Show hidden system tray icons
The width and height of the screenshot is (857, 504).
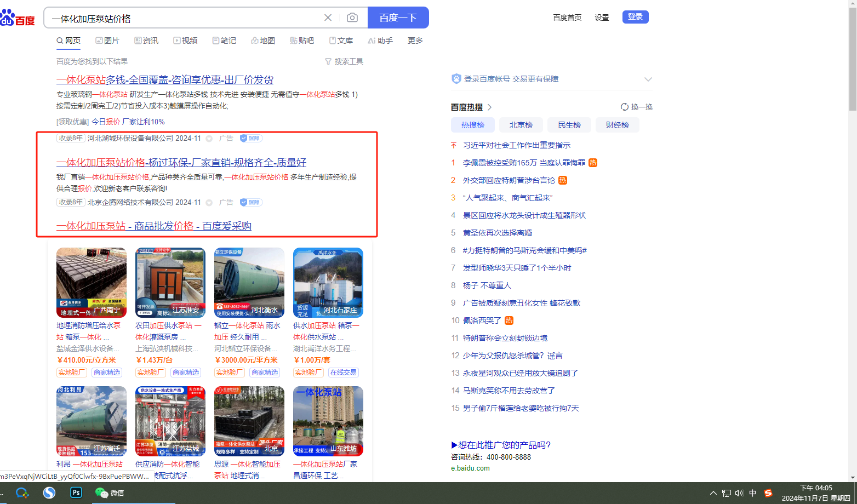click(x=713, y=493)
